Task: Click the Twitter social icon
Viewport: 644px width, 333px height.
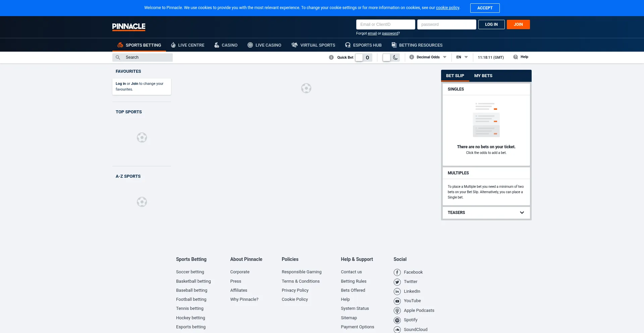Action: [x=397, y=282]
